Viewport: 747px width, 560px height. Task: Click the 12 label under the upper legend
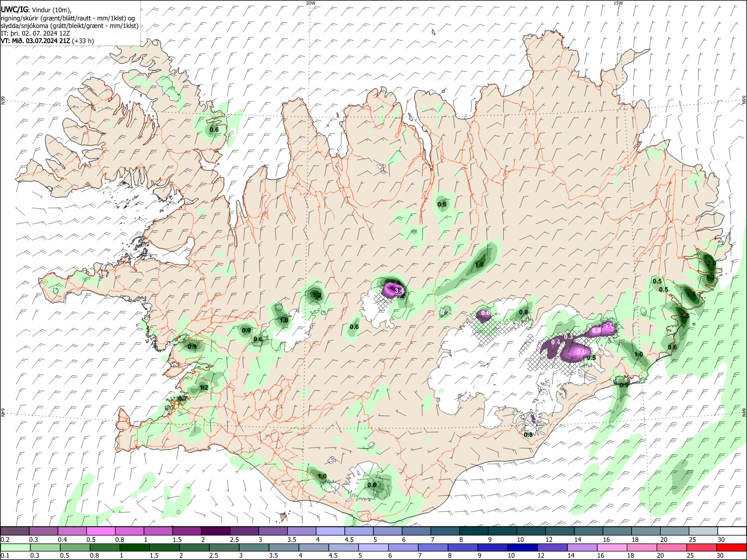(x=549, y=540)
